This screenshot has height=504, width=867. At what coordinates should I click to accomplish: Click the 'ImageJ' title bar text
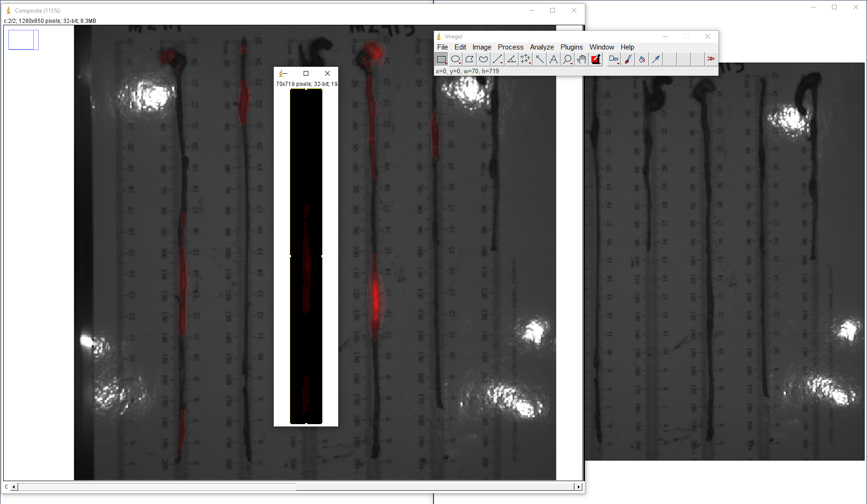coord(454,36)
